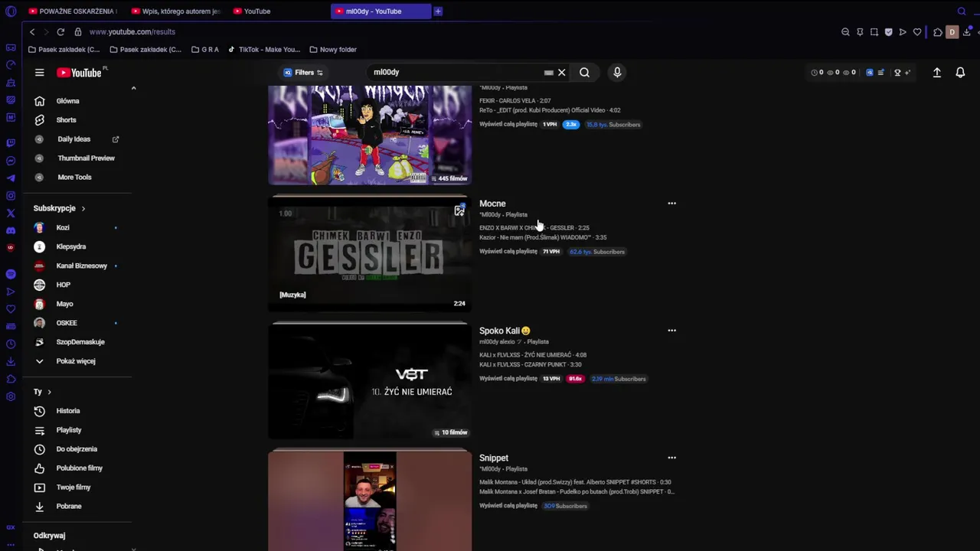This screenshot has height=551, width=980.
Task: Open the Klepsydra channel
Action: pyautogui.click(x=70, y=246)
